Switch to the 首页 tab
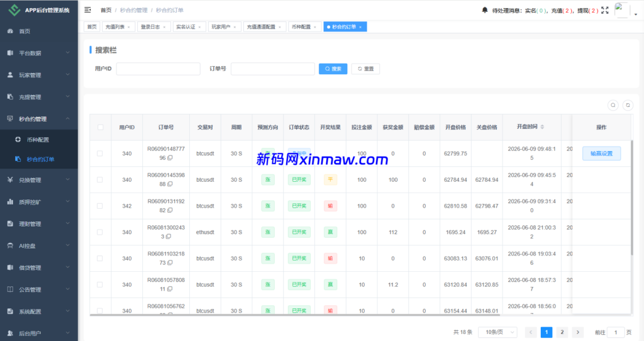 (x=92, y=26)
